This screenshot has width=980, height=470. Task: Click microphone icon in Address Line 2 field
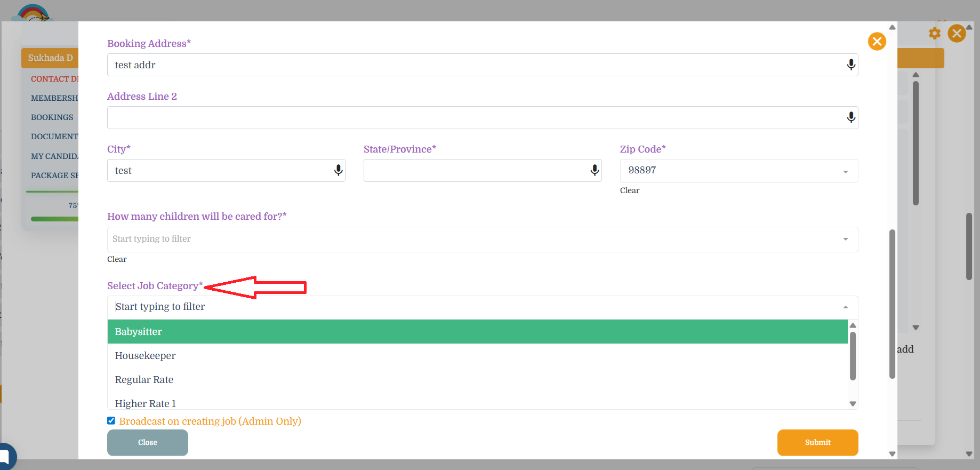point(851,117)
